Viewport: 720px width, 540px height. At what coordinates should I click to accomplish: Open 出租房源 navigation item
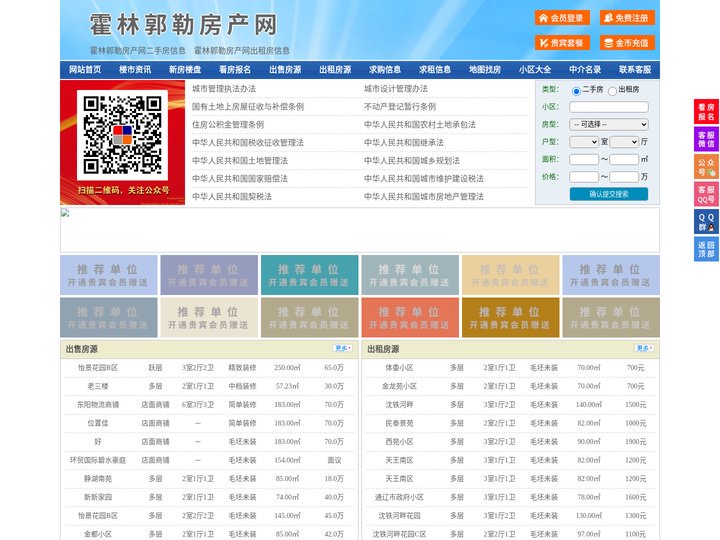(335, 70)
